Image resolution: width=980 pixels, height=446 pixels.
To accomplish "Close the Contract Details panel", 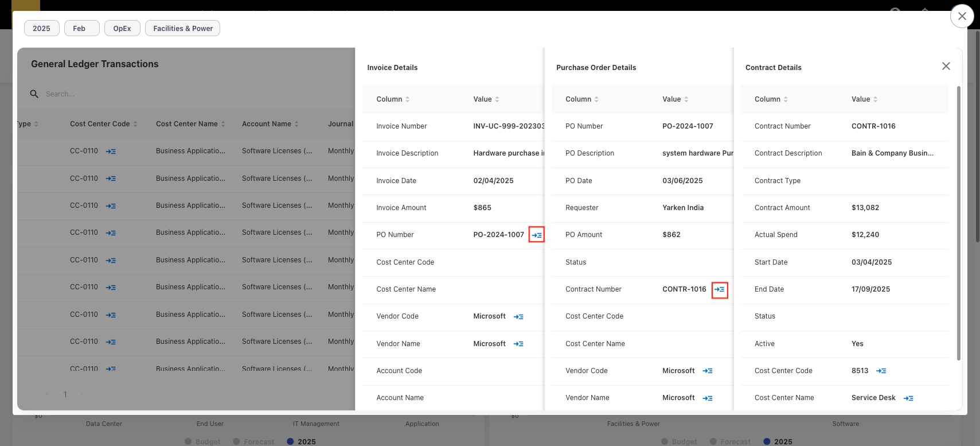I will [946, 67].
